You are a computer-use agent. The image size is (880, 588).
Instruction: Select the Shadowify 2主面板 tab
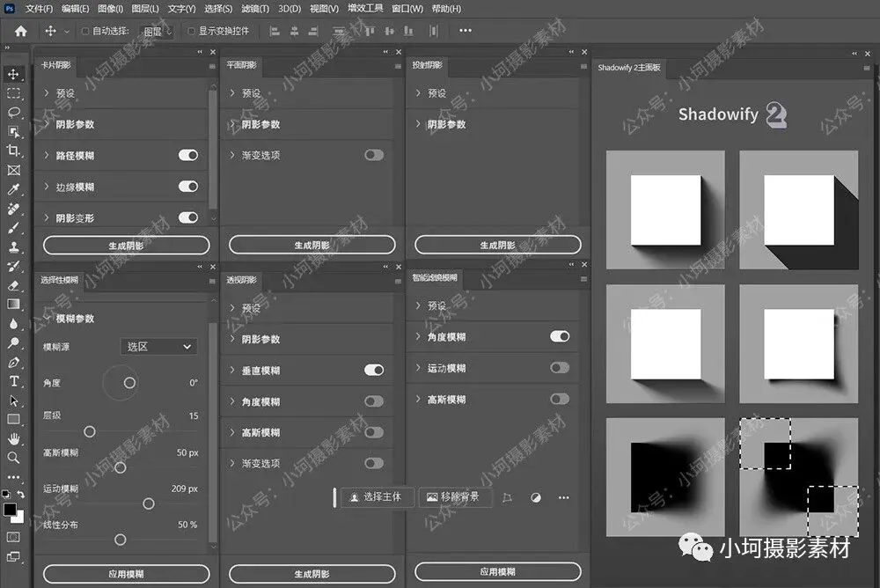tap(629, 68)
